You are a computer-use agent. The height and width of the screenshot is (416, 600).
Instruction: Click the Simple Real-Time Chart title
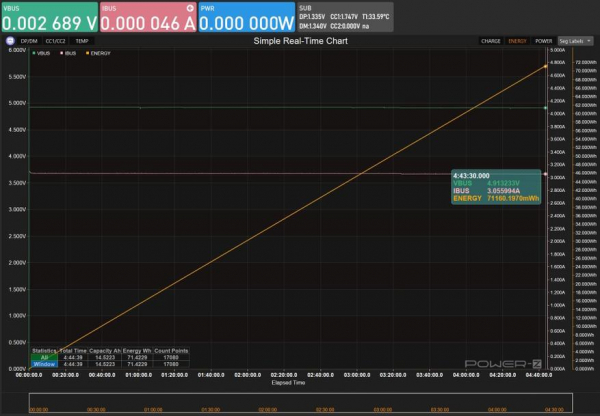pyautogui.click(x=300, y=41)
